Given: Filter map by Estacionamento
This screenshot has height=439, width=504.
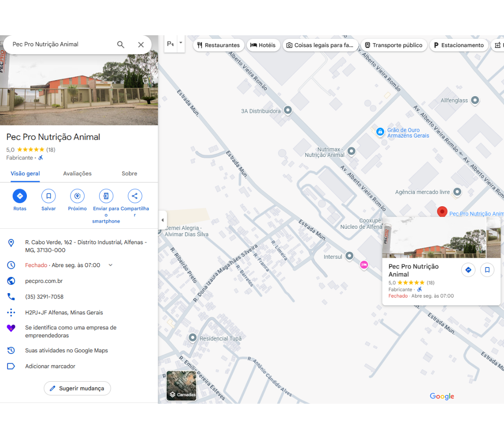Looking at the screenshot, I should (x=459, y=45).
